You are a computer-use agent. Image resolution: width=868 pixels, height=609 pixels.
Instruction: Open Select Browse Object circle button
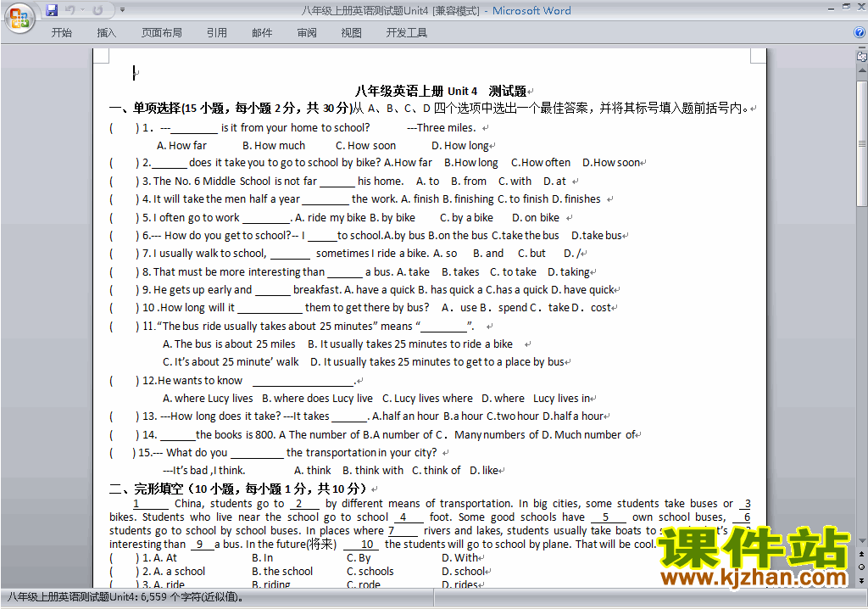(862, 567)
